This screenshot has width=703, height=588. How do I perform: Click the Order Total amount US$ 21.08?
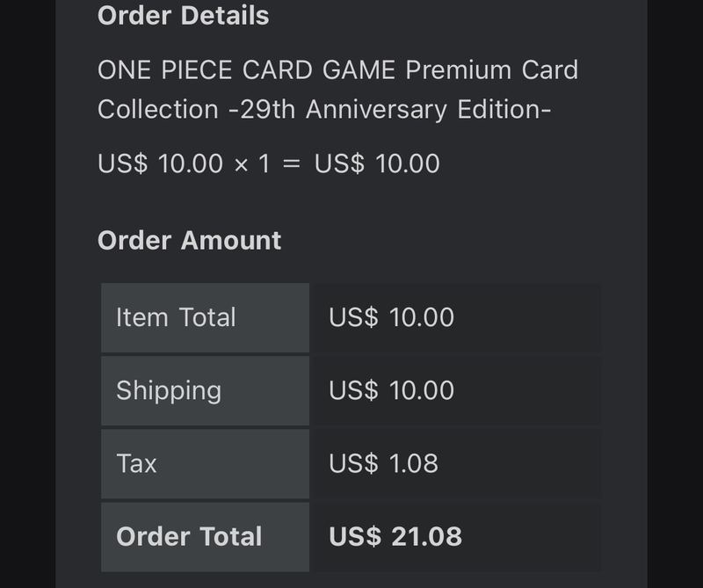pos(395,536)
